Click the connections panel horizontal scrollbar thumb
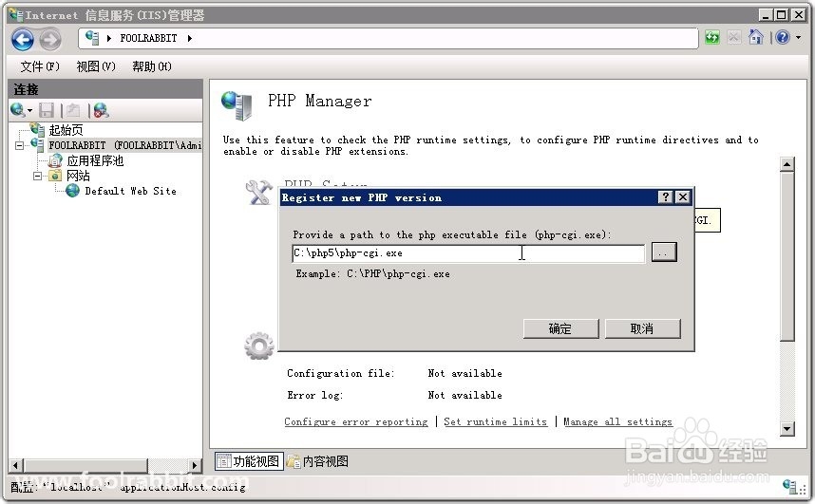Image resolution: width=815 pixels, height=504 pixels. click(x=85, y=465)
